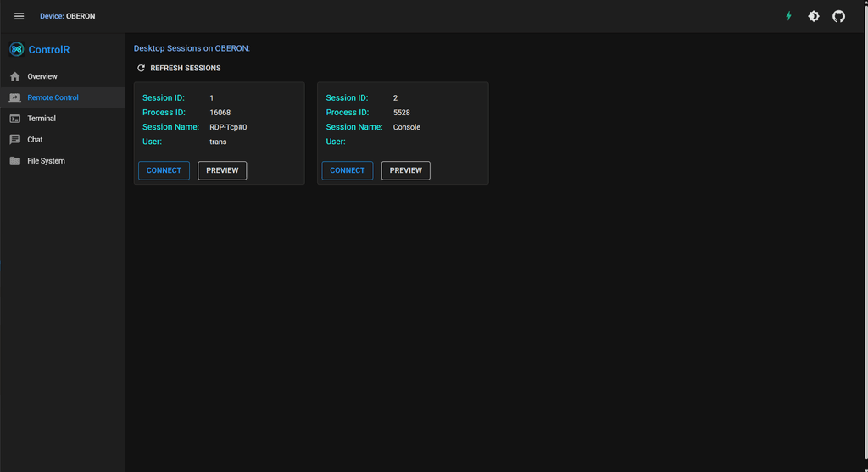This screenshot has height=472, width=868.
Task: Preview the Console session desktop
Action: tap(405, 170)
